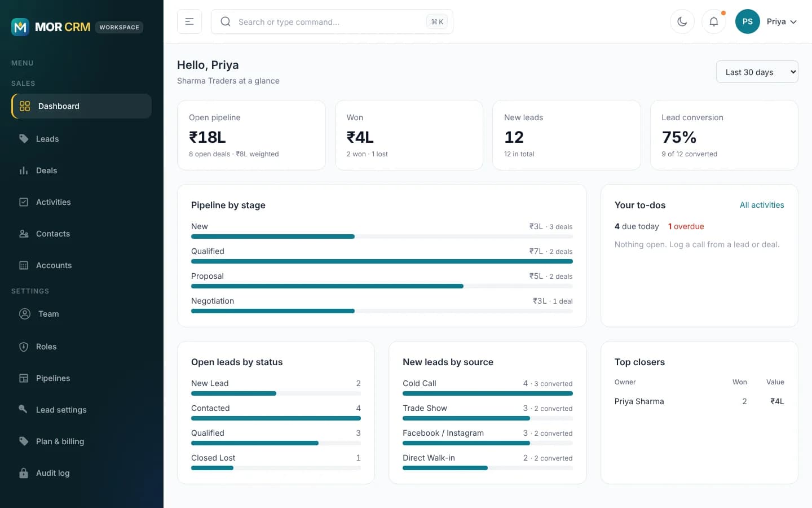812x508 pixels.
Task: Open the notifications bell
Action: pyautogui.click(x=714, y=21)
